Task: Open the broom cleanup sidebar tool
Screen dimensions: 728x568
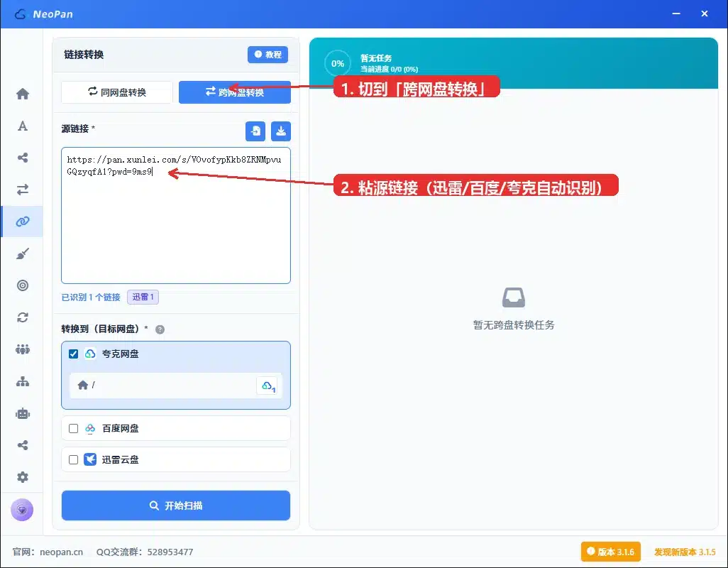Action: coord(22,253)
